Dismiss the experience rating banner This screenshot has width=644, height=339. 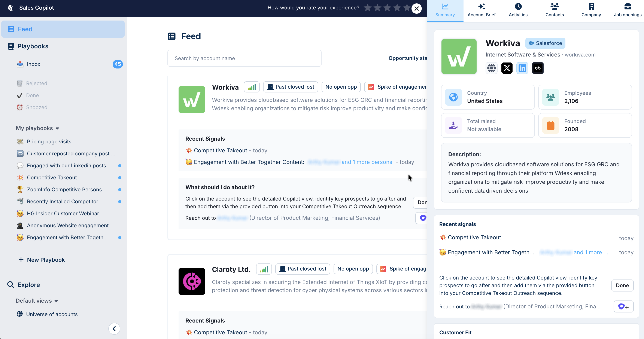click(x=416, y=9)
